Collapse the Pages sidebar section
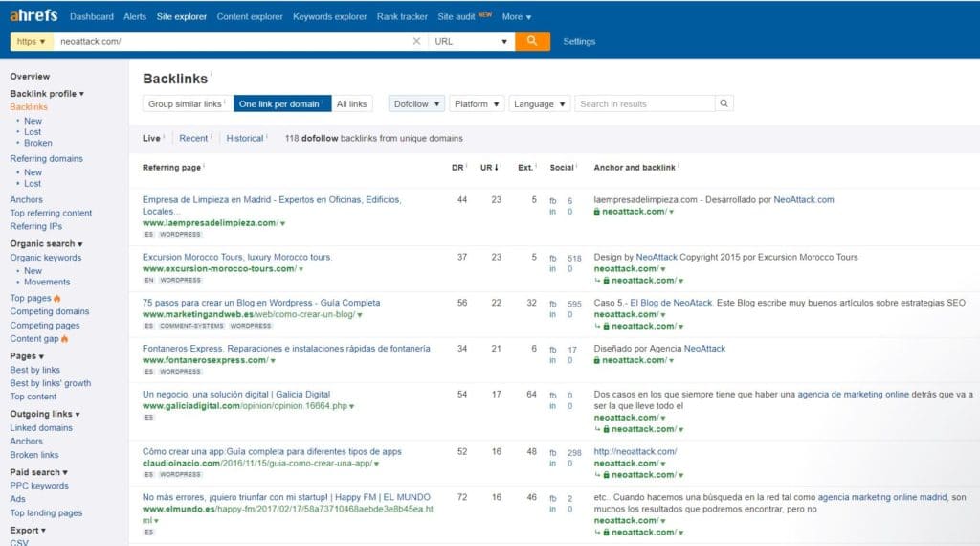 click(27, 356)
